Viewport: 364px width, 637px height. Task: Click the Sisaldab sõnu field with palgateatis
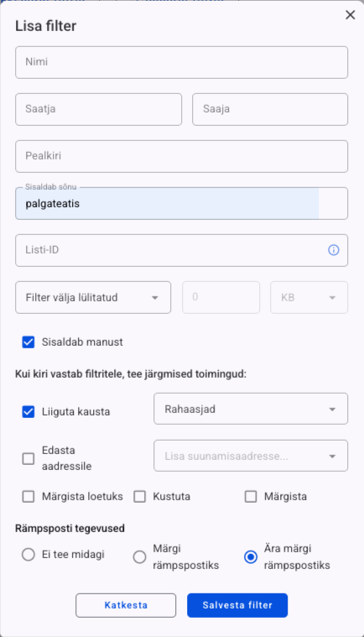point(181,204)
